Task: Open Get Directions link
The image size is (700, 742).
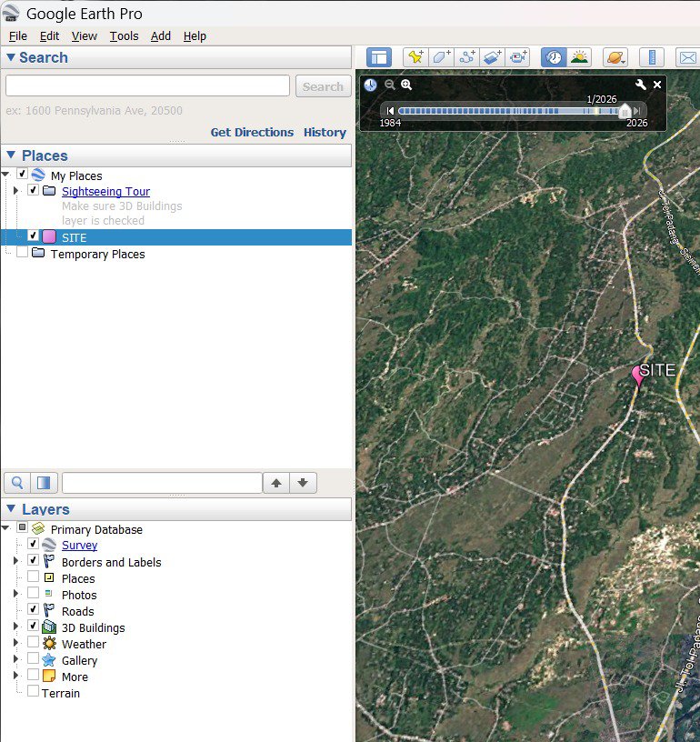Action: [252, 132]
